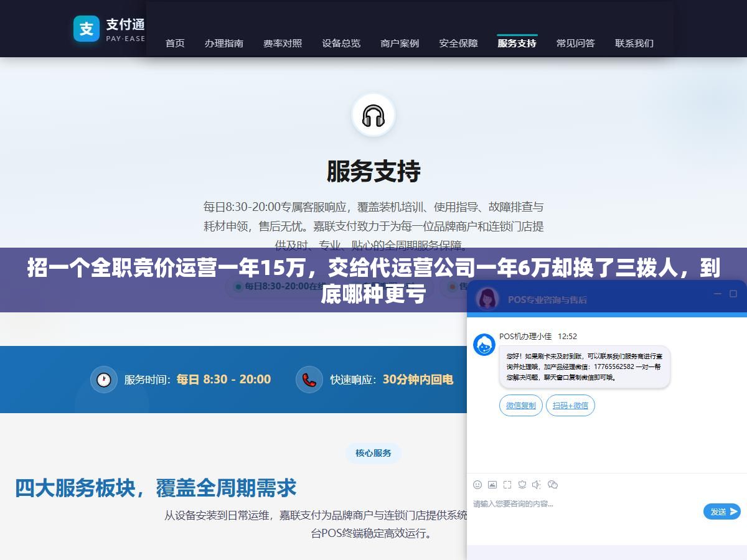Click the 核心服务 badge
This screenshot has height=560, width=747.
tap(374, 453)
